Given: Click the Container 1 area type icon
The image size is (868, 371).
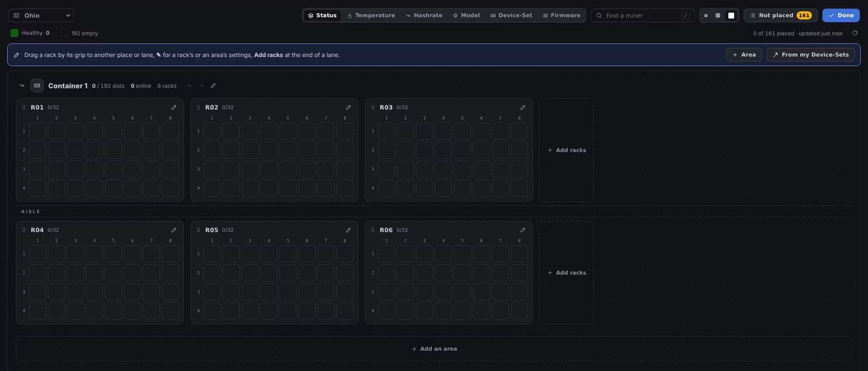Looking at the screenshot, I should 37,86.
